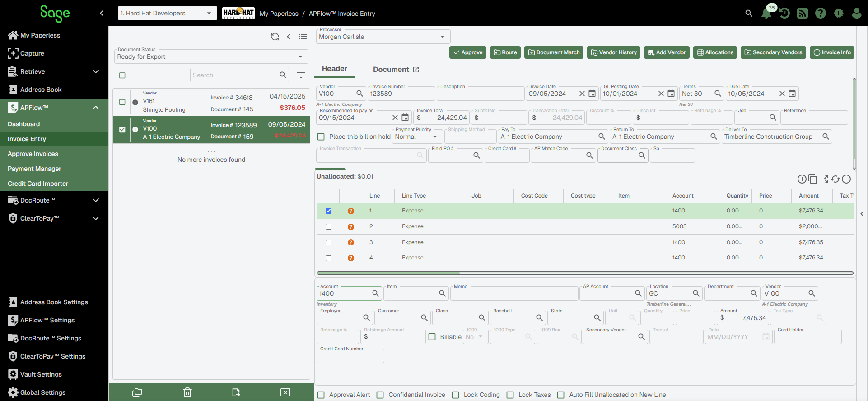Click the Memo input field
868x401 pixels.
coord(514,293)
